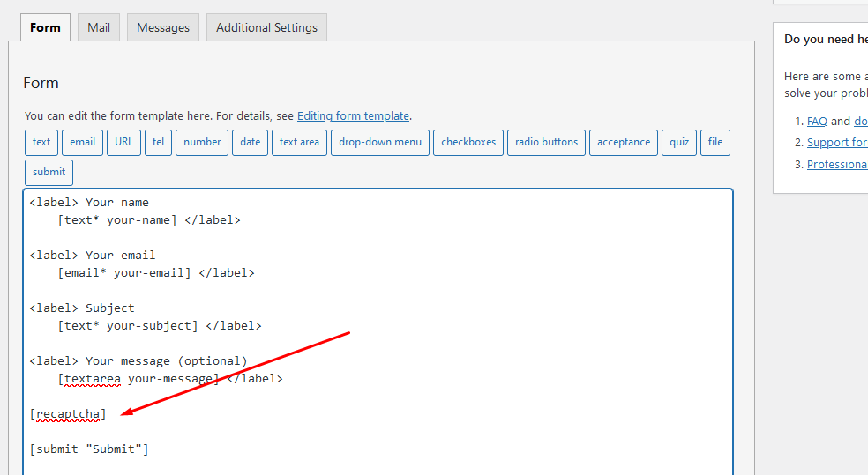The width and height of the screenshot is (868, 475).
Task: Place cursor on the [recaptcha] line
Action: pos(68,414)
